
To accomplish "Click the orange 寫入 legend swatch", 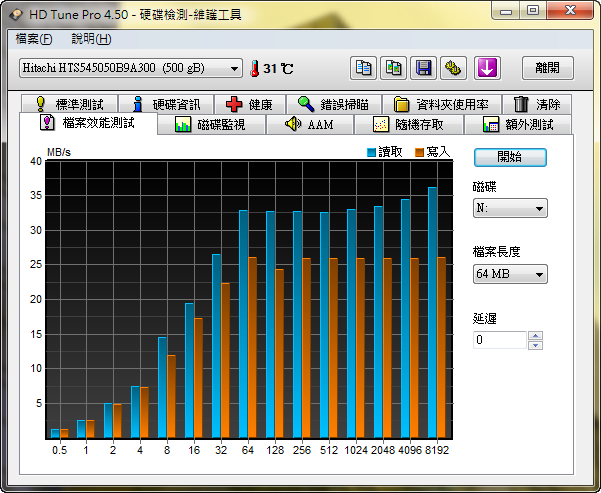I will click(419, 153).
